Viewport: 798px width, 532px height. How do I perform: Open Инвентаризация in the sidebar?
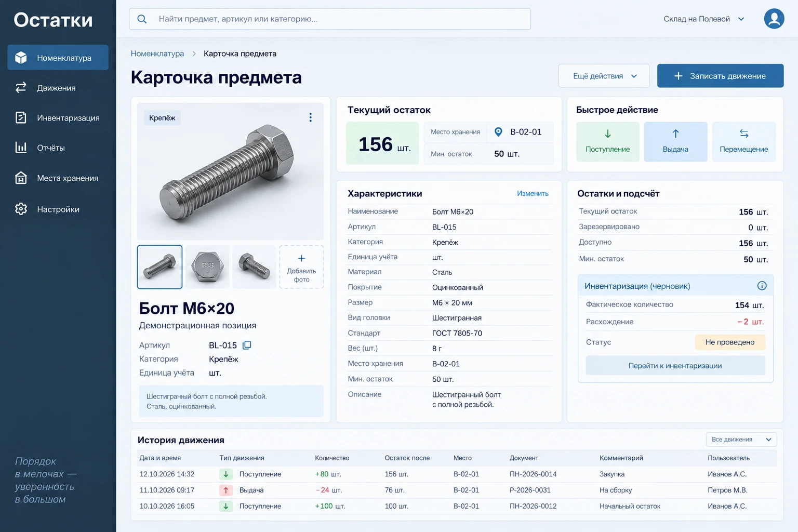click(58, 118)
